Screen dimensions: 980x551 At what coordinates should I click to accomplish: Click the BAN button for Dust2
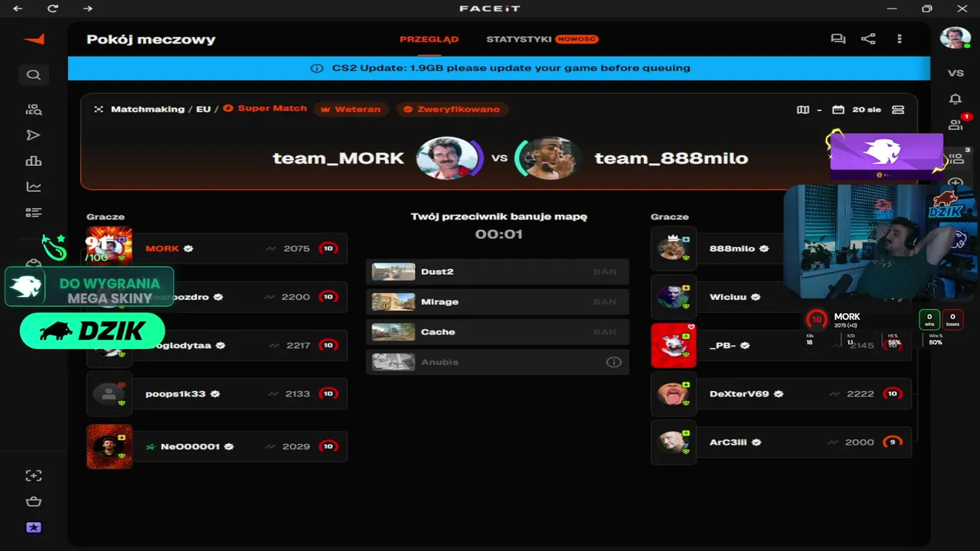click(x=605, y=272)
